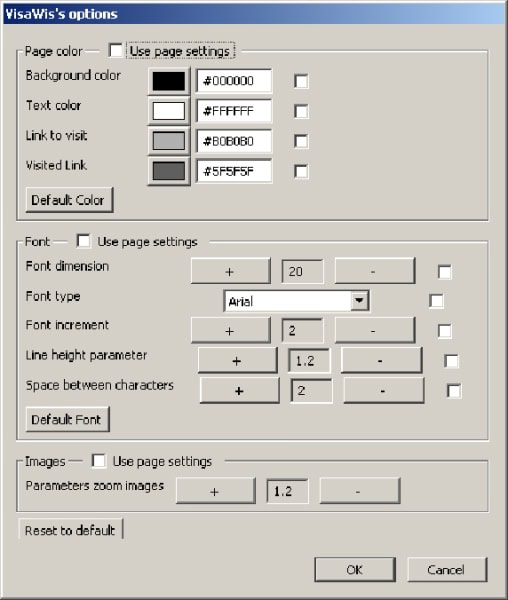This screenshot has width=508, height=600.
Task: Select the Arial font type combo box
Action: coord(296,301)
